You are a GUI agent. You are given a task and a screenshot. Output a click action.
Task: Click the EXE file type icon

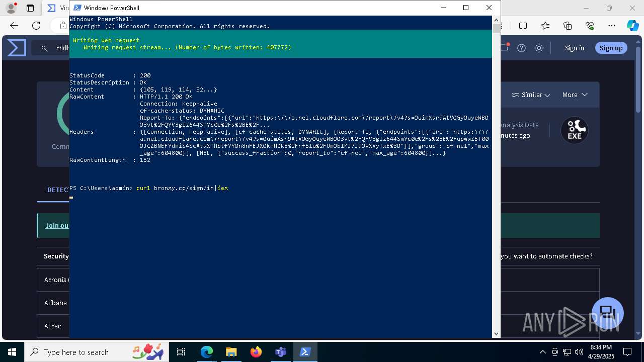point(575,130)
